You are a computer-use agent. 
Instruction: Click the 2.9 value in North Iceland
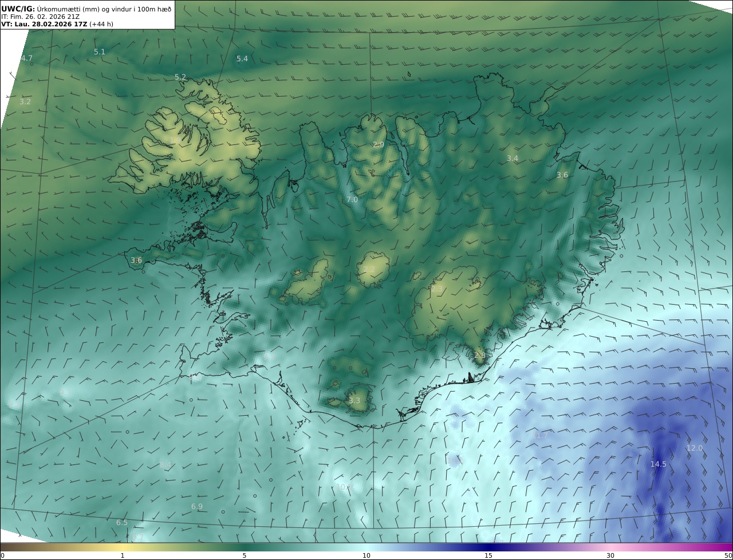379,145
